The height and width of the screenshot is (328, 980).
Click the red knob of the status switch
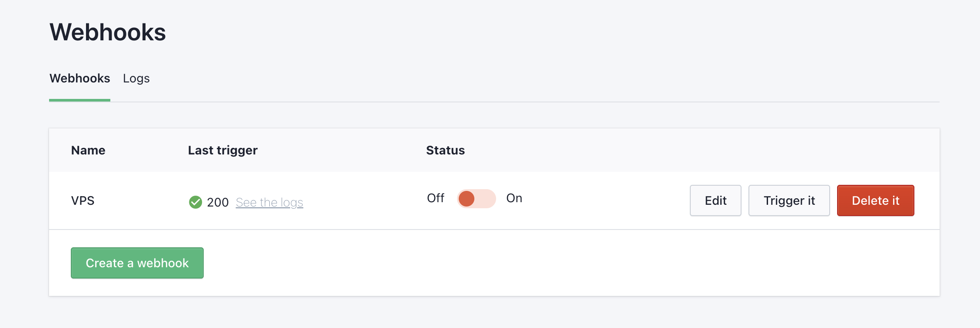pos(467,199)
